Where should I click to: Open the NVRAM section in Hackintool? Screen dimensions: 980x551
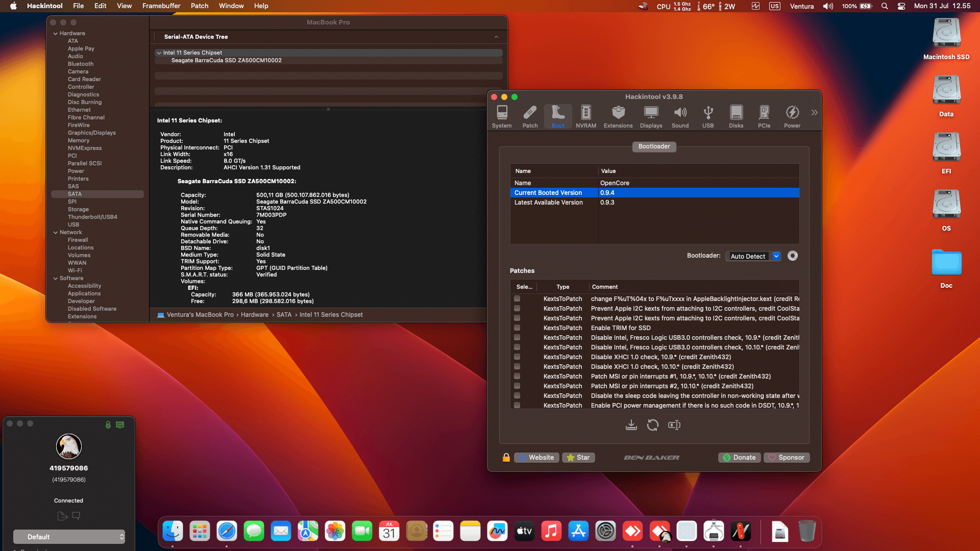(586, 116)
